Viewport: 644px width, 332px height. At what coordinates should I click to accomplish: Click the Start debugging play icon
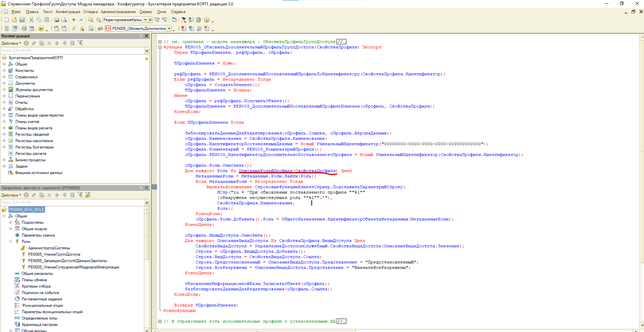pos(41,29)
